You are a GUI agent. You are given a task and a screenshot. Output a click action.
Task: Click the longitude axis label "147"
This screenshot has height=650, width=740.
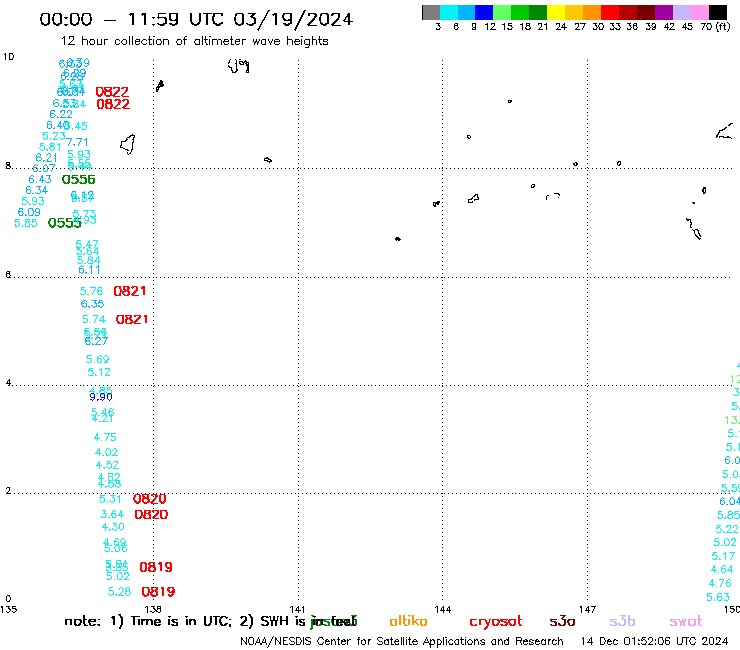point(588,610)
